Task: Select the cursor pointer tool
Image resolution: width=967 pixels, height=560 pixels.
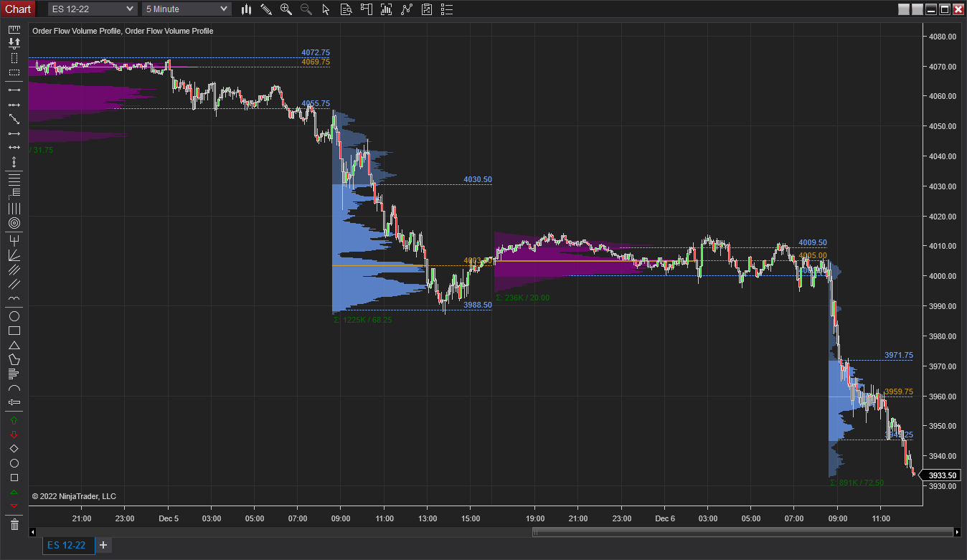Action: (326, 9)
